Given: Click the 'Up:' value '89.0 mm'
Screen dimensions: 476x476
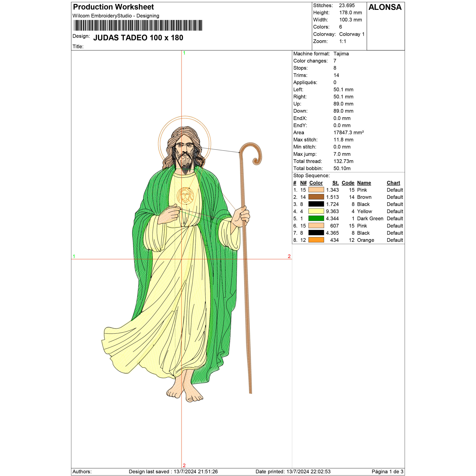Looking at the screenshot, I should click(x=343, y=104).
